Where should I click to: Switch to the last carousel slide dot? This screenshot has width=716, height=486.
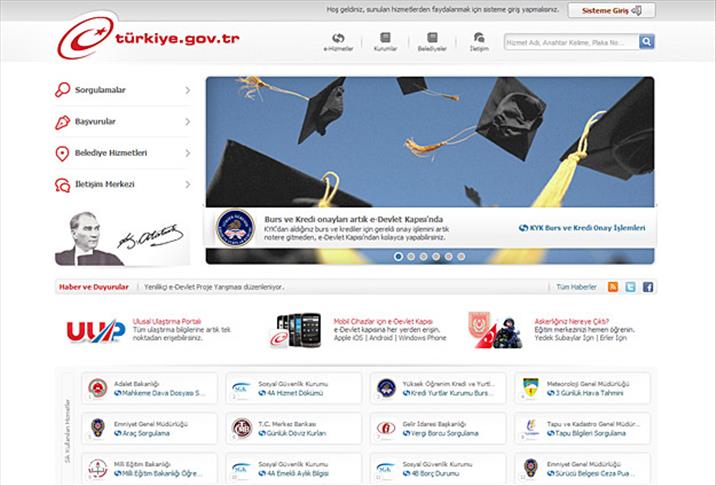[461, 256]
